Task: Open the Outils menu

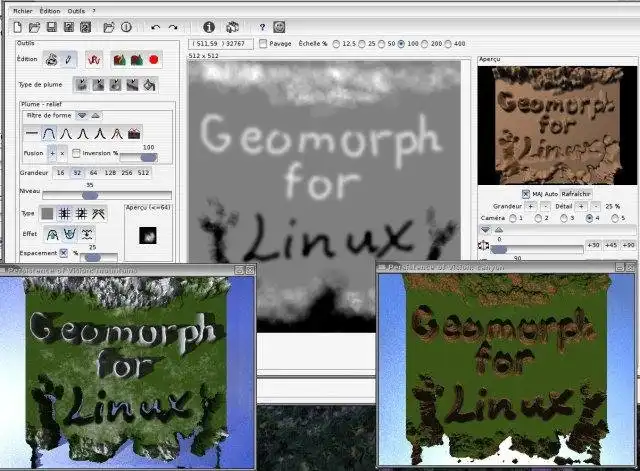Action: 76,11
